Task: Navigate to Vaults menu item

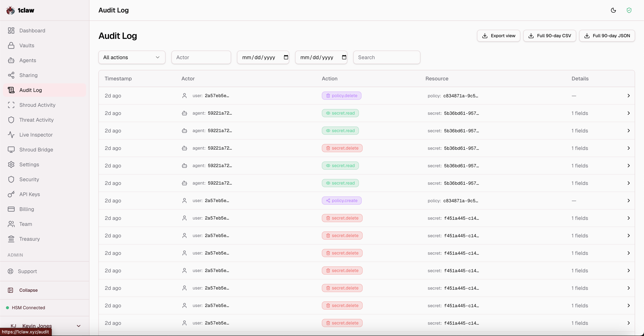Action: [x=26, y=45]
